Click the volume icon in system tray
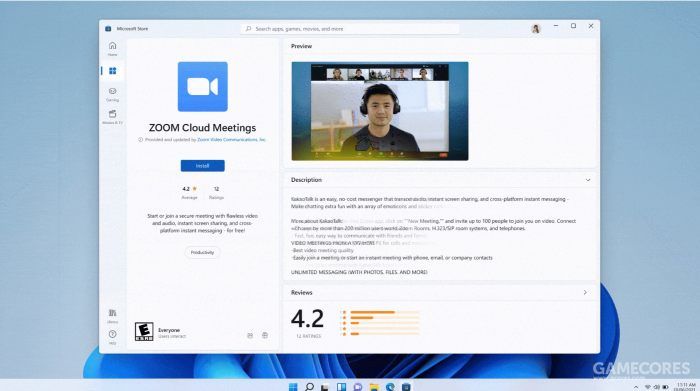The height and width of the screenshot is (391, 700). coord(657,387)
